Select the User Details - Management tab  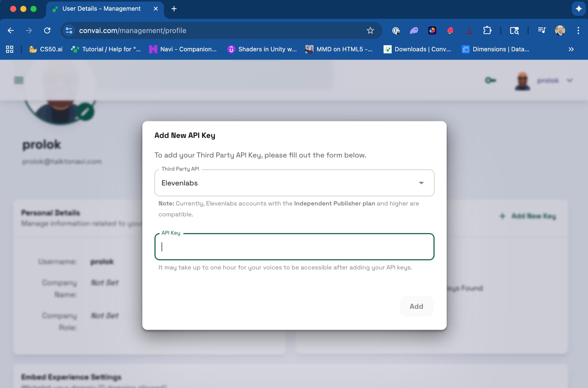coord(101,9)
